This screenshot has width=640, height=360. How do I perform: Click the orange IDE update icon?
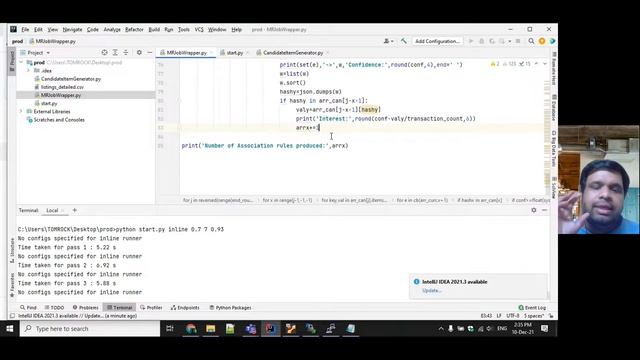coord(542,41)
